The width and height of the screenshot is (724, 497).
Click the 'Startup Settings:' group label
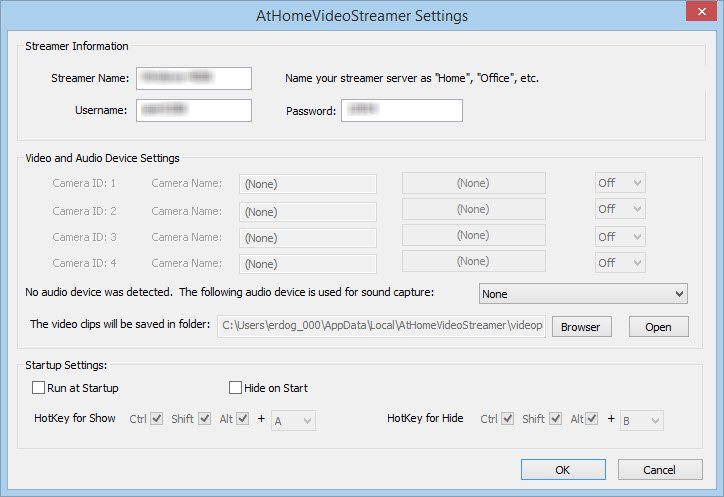(x=66, y=365)
